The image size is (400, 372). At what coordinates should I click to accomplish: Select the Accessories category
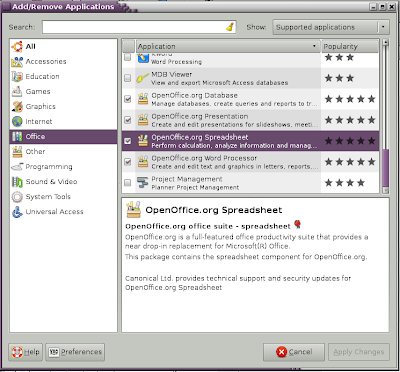pos(63,62)
